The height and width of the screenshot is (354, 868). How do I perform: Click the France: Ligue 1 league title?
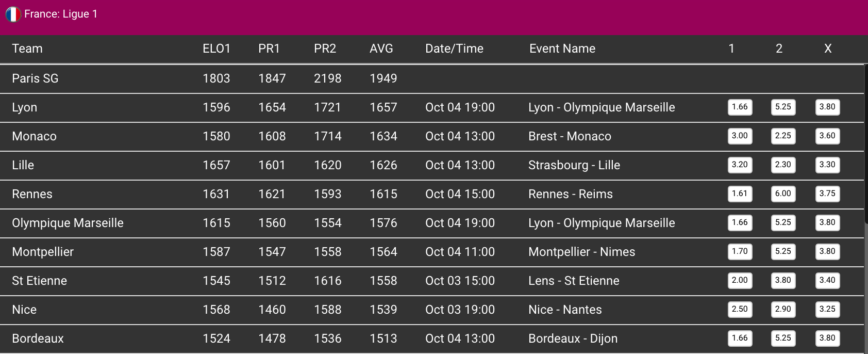[x=61, y=14]
